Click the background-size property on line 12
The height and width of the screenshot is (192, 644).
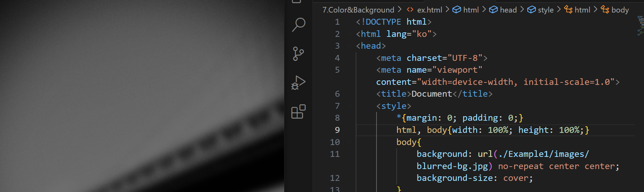pos(454,178)
